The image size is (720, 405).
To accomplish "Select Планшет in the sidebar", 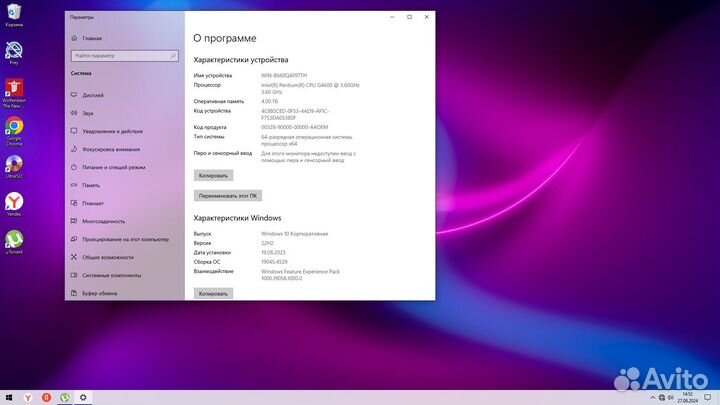I will (x=124, y=203).
